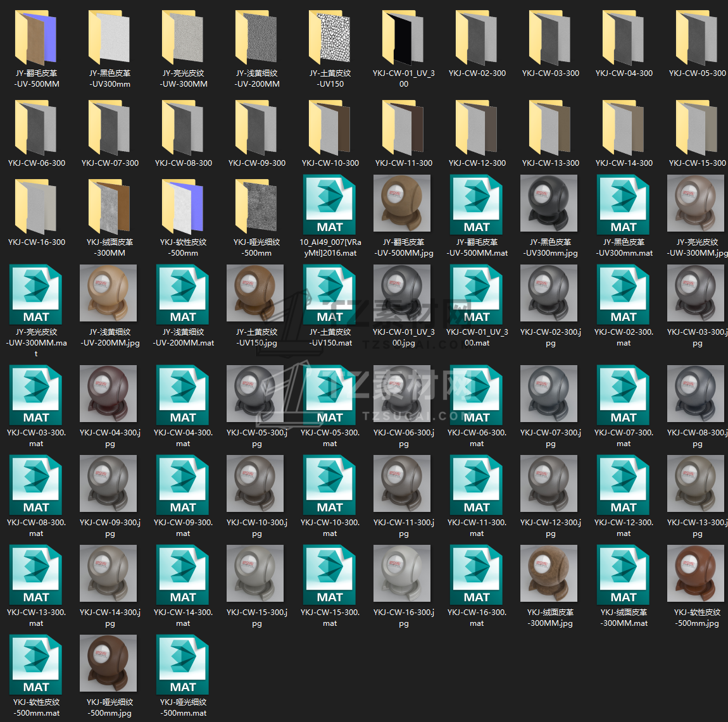Click the YKJ-CW-13-300.mat filename label
The height and width of the screenshot is (722, 728).
pyautogui.click(x=36, y=618)
